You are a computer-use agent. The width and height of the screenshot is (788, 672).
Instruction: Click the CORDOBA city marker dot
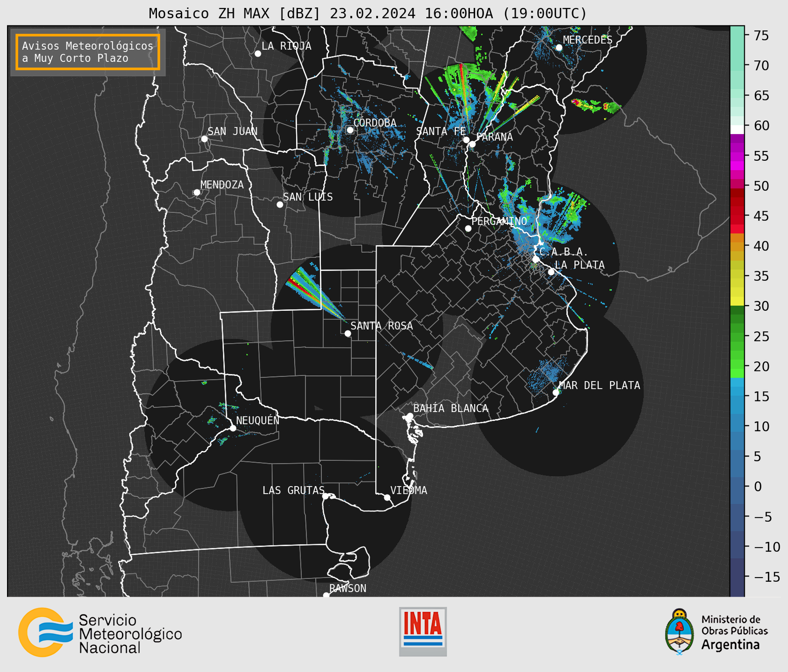350,130
